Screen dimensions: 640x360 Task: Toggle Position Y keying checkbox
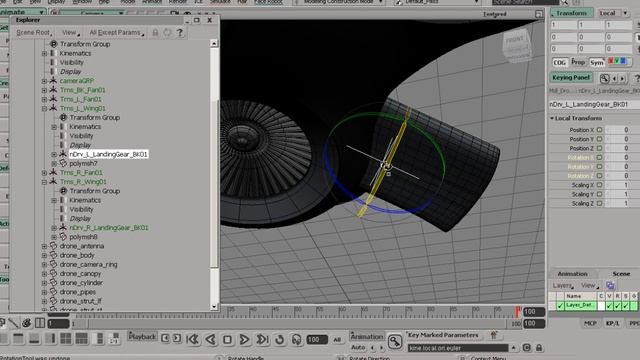600,139
